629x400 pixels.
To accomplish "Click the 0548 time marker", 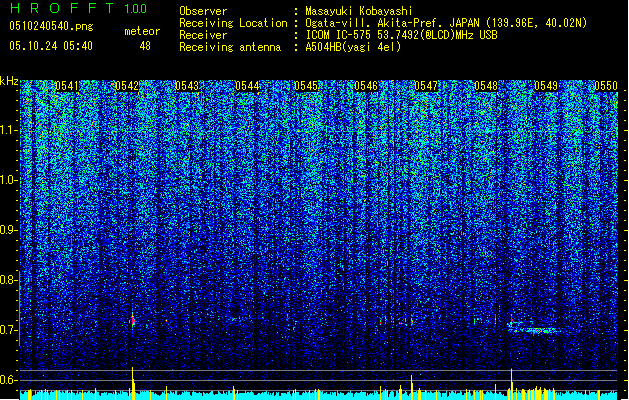I will point(486,86).
